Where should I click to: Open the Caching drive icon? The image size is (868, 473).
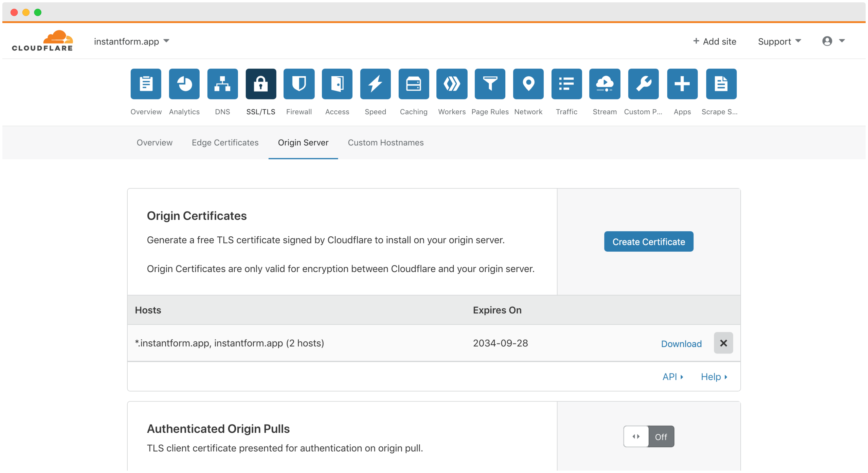coord(414,84)
